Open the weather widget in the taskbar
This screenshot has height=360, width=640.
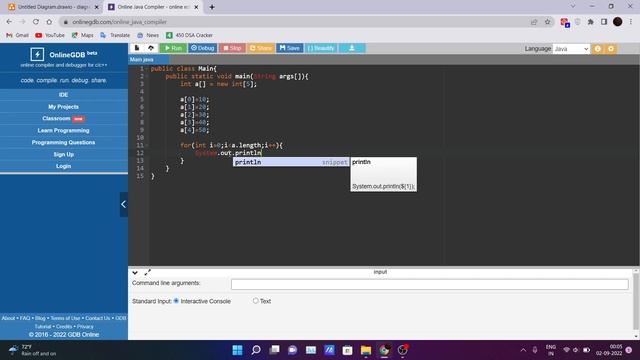point(33,350)
